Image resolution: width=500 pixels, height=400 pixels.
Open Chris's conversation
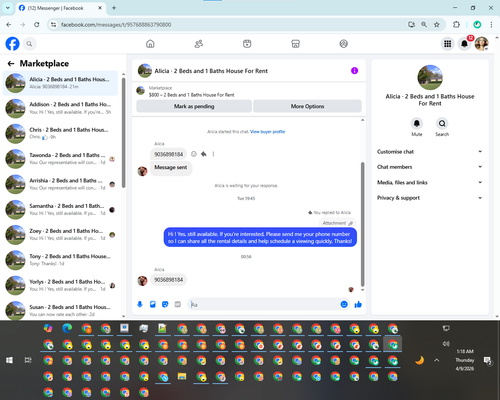[x=61, y=133]
